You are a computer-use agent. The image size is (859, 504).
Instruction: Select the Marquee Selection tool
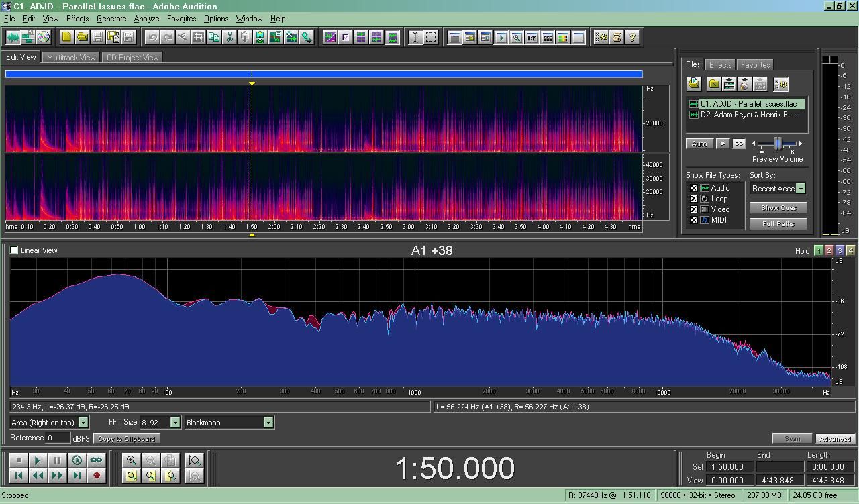[431, 37]
